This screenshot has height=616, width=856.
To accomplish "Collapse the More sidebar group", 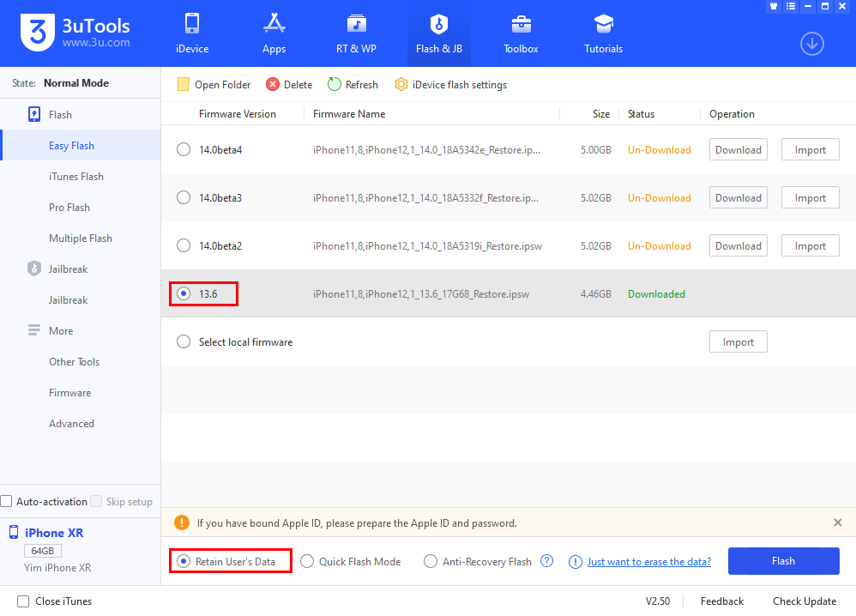I will pos(34,331).
